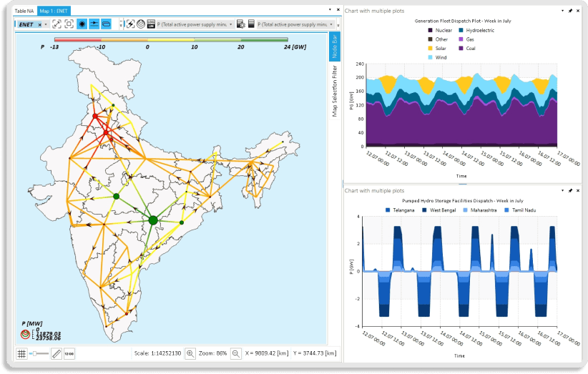Click Solar legend entry in generation chart
This screenshot has height=374, width=588.
pyautogui.click(x=441, y=48)
